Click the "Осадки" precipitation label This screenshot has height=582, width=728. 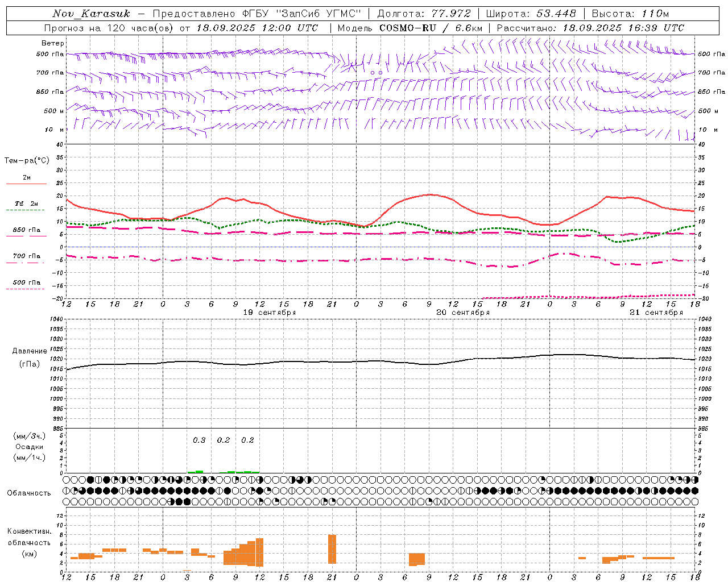(x=29, y=447)
